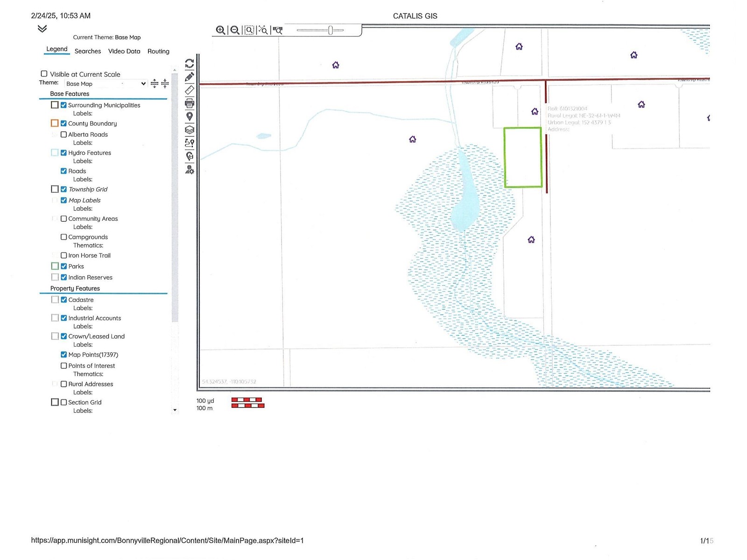Viewport: 747px width, 560px height.
Task: Click the expand all layers icon
Action: 155,84
